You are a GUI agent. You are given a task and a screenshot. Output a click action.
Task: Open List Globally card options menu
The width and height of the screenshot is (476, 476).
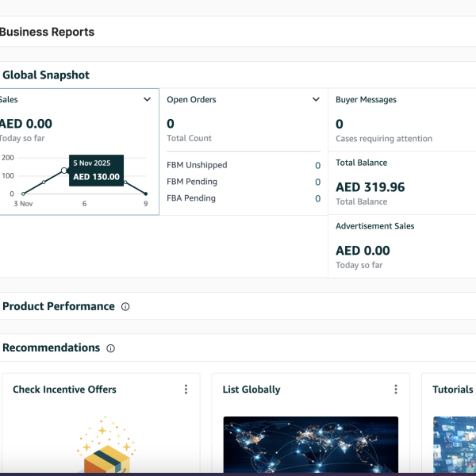coord(396,390)
